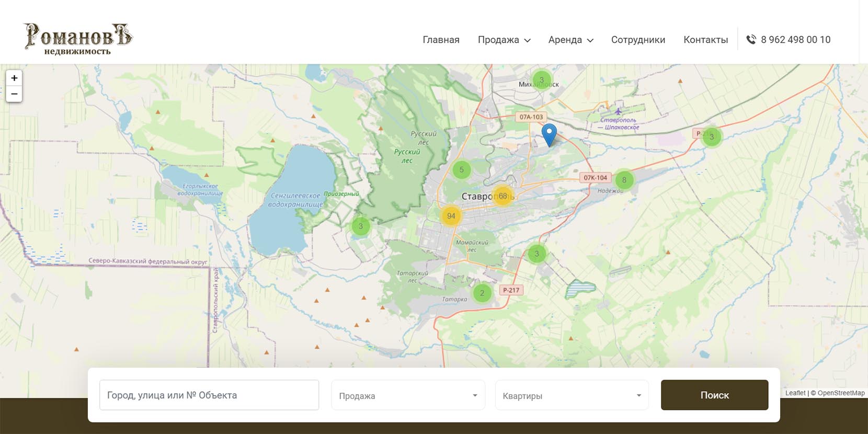Open the Квартиры property type dropdown
Image resolution: width=868 pixels, height=434 pixels.
point(572,395)
